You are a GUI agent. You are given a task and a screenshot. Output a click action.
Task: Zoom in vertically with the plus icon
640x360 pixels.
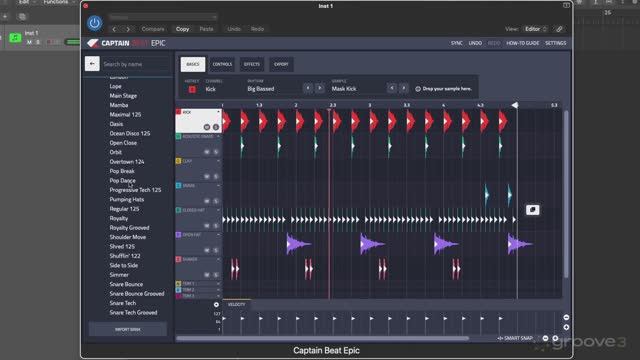coord(566,327)
